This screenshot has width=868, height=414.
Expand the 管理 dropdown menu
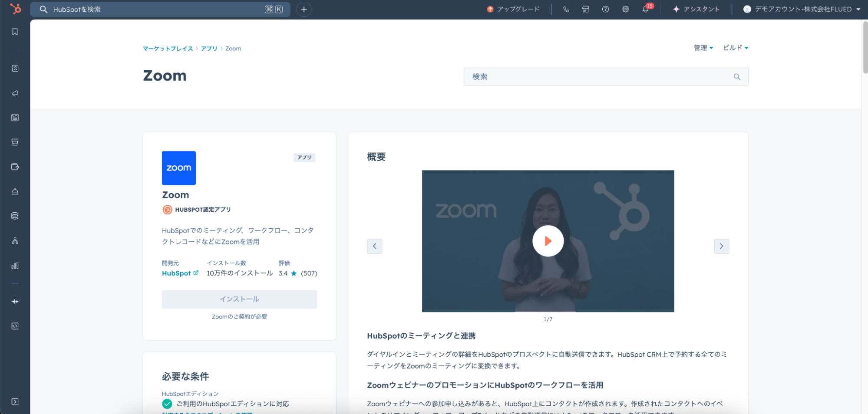point(703,48)
